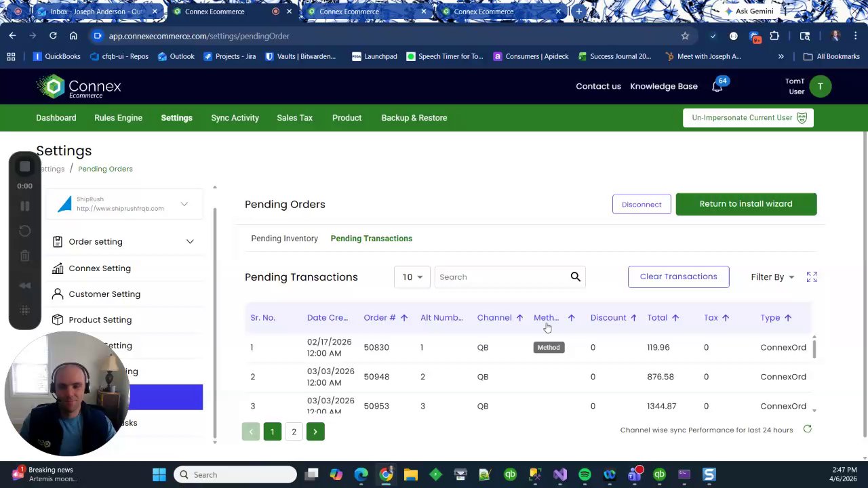Open the rows-per-page dropdown showing 10
This screenshot has width=868, height=488.
coord(412,277)
